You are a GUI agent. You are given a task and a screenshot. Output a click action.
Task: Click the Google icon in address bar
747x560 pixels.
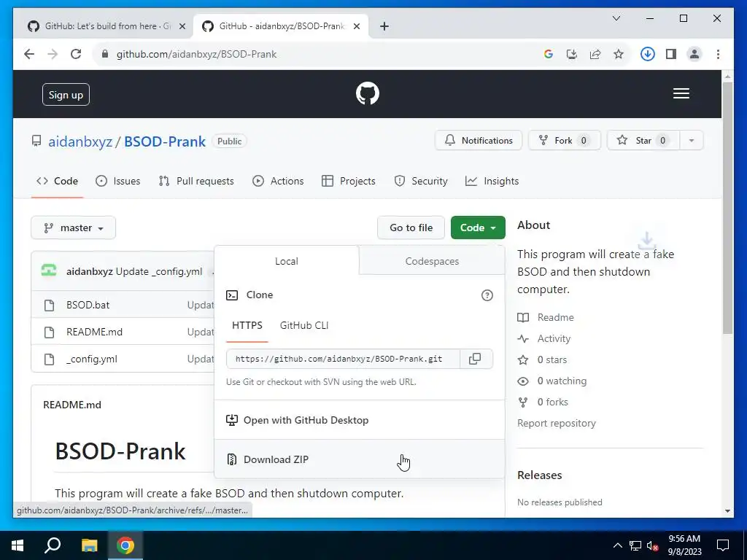(x=549, y=54)
